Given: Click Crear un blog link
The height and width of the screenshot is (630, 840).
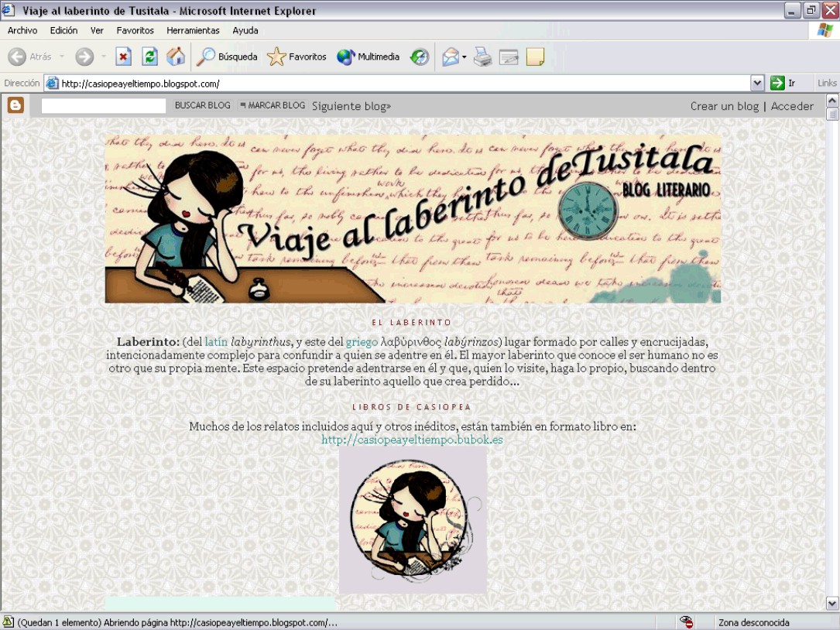Looking at the screenshot, I should (725, 106).
